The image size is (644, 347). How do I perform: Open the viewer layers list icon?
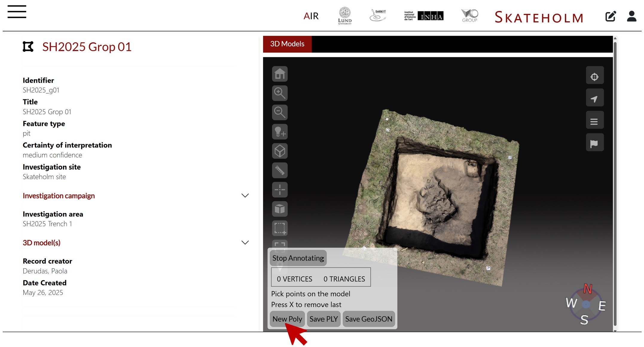(x=594, y=121)
